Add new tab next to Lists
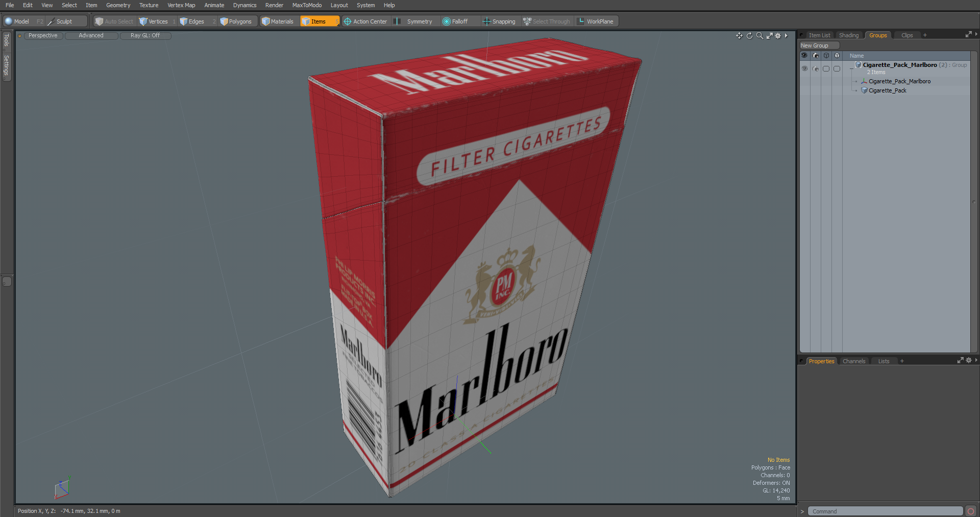The image size is (980, 517). pos(902,361)
